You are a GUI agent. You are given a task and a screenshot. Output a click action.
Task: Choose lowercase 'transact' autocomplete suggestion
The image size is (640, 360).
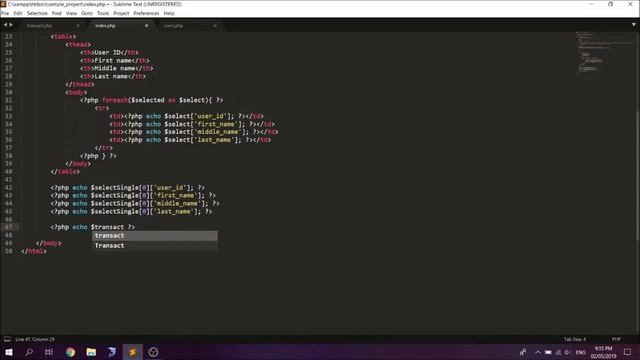click(x=155, y=236)
